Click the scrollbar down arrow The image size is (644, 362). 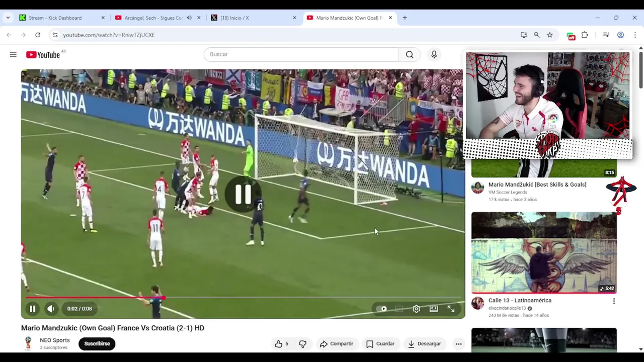tap(640, 349)
